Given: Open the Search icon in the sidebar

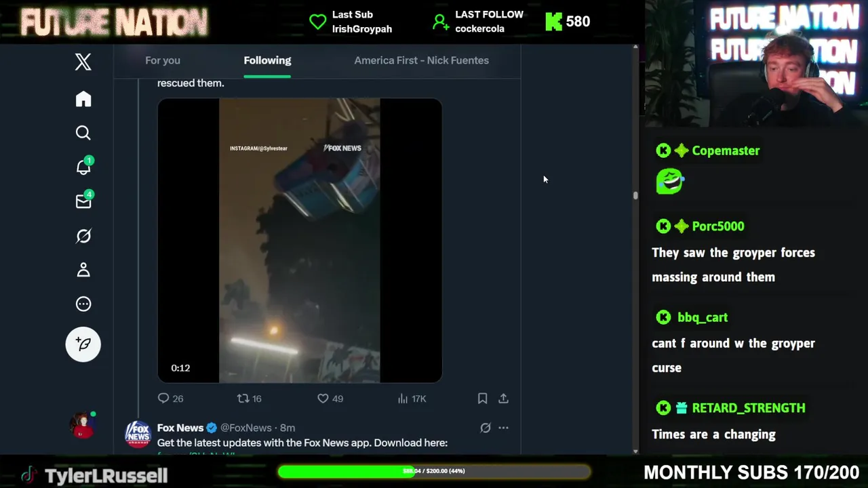Looking at the screenshot, I should tap(83, 133).
